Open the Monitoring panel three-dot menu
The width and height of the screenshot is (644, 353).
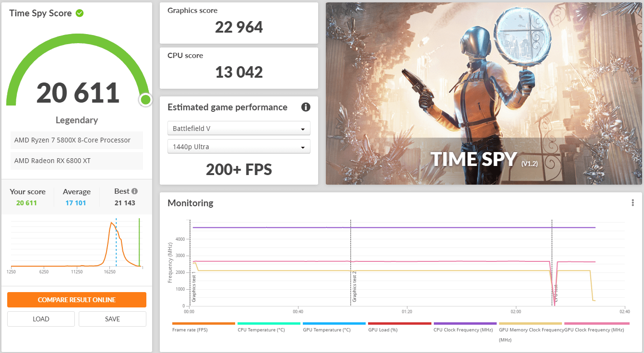(633, 203)
